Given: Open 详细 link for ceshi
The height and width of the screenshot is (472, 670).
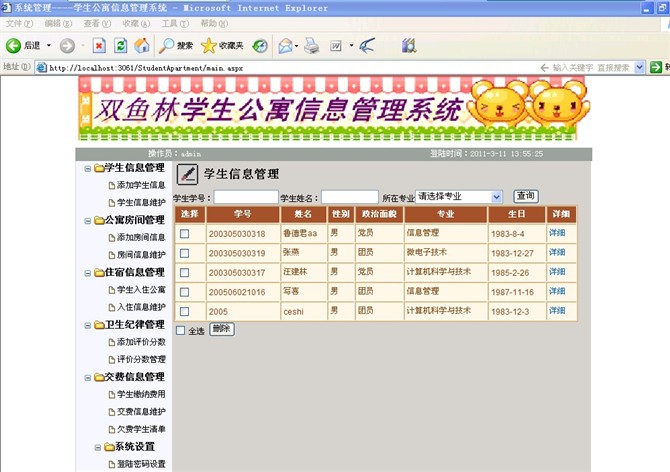Looking at the screenshot, I should (x=557, y=311).
